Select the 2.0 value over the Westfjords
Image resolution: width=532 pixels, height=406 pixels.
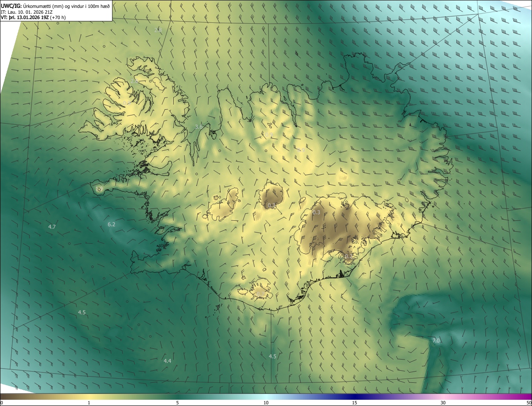click(x=134, y=81)
